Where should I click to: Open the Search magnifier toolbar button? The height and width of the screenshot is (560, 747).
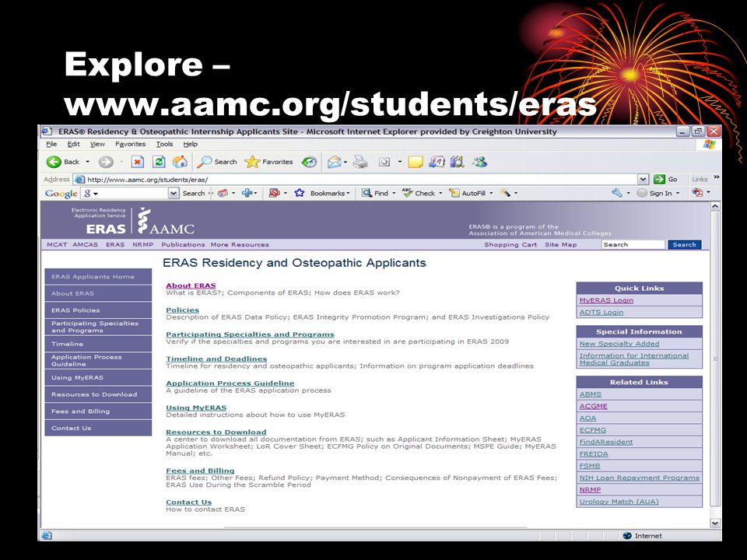click(218, 162)
